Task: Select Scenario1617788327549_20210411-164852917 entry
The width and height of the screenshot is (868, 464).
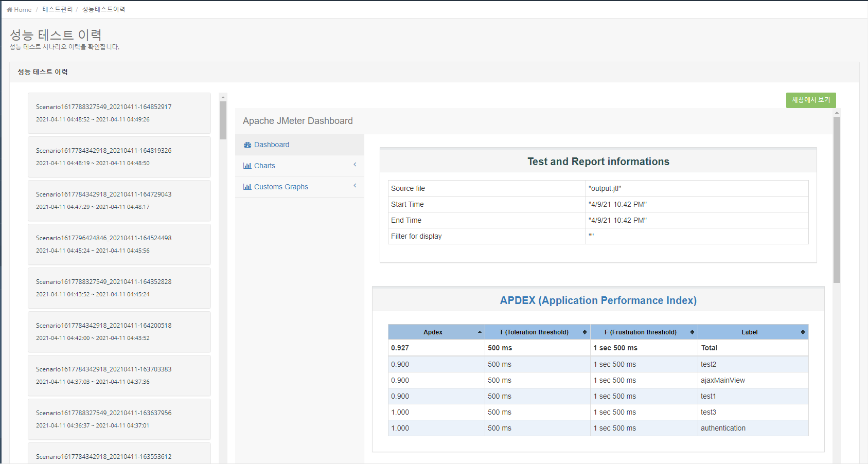Action: pos(119,113)
